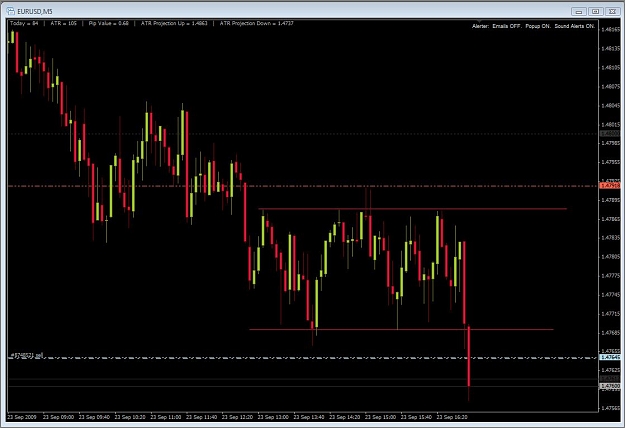625x428 pixels.
Task: Click the blue 1.4764 price tag
Action: tap(610, 357)
